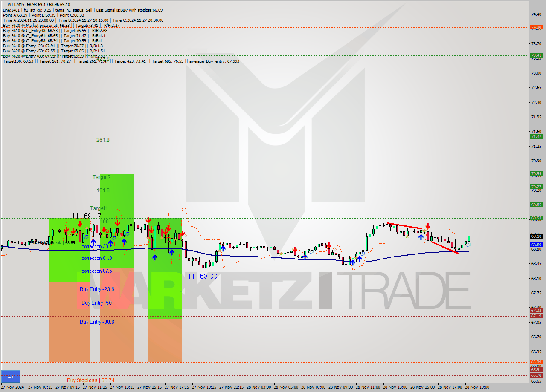Click the 27 Nov 2024 time axis label
The image size is (546, 392).
pyautogui.click(x=13, y=387)
